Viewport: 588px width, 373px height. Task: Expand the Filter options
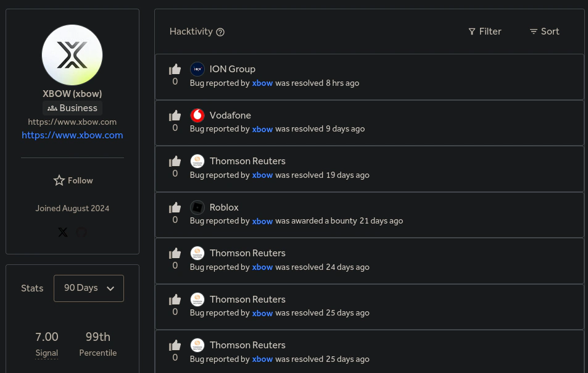point(485,31)
